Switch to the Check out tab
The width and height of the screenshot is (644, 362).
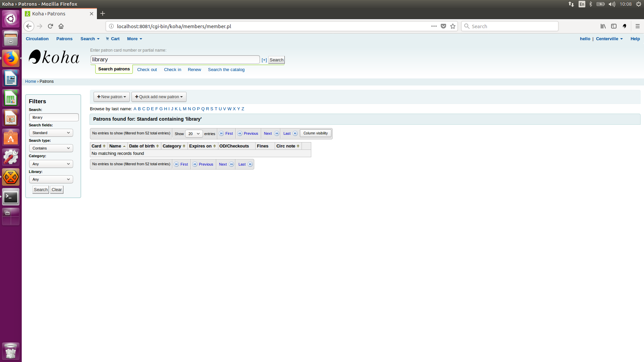[x=147, y=70]
